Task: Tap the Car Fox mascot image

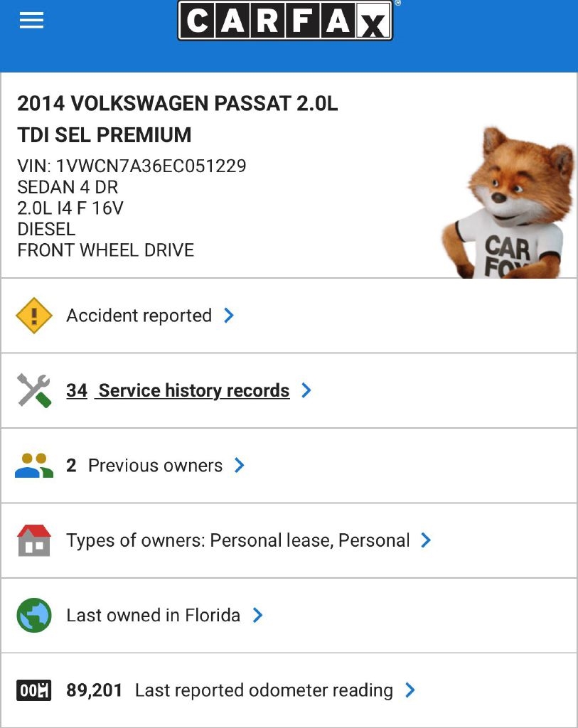Action: pos(508,204)
